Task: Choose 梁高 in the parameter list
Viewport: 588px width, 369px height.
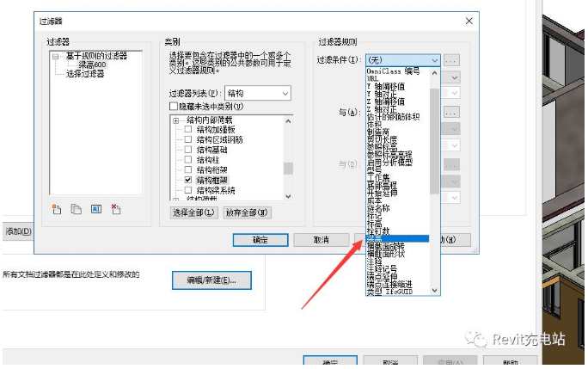Action: (397, 239)
